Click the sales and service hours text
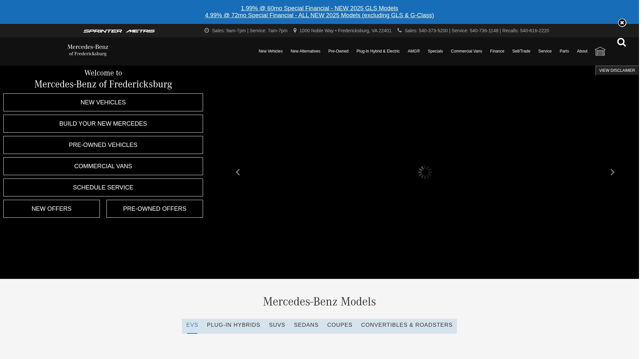Screen dimensions: 644x359 tap(250, 31)
